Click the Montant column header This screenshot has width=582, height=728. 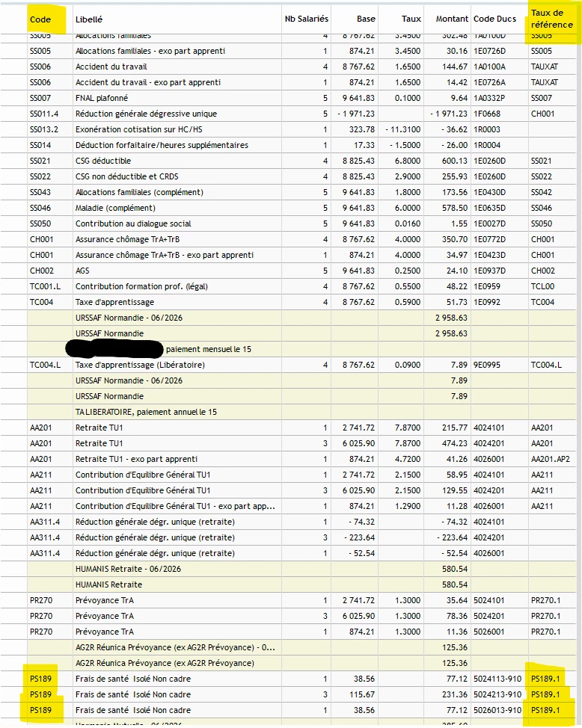pyautogui.click(x=452, y=19)
